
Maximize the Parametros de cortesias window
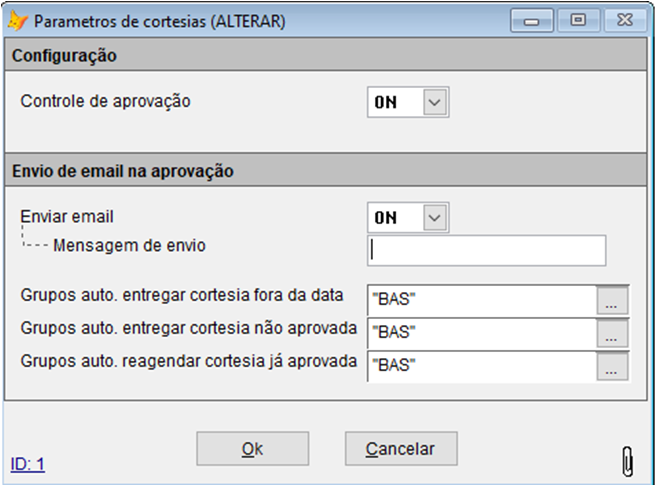577,21
